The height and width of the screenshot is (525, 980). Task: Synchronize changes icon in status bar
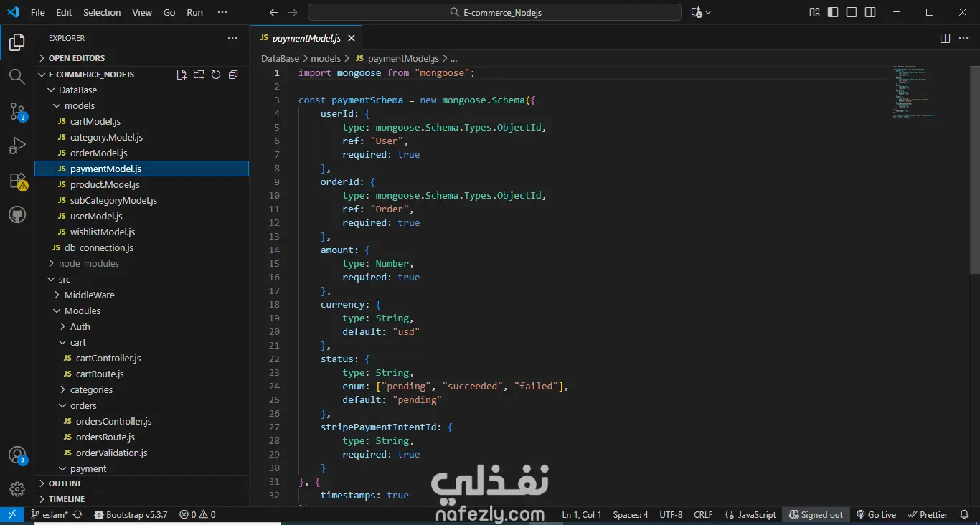[x=77, y=515]
